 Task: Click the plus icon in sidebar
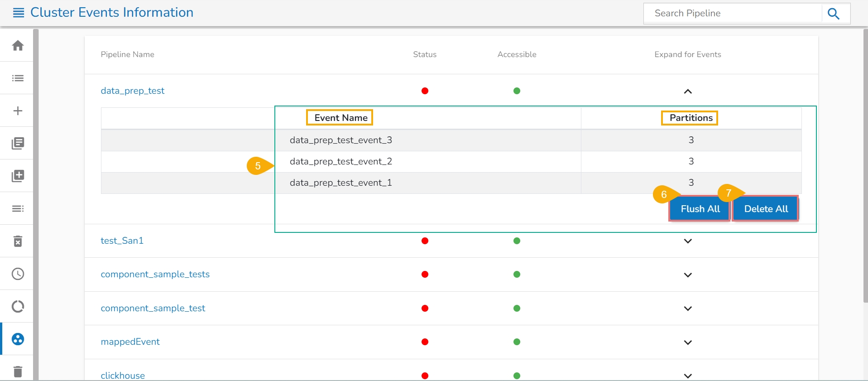(18, 111)
